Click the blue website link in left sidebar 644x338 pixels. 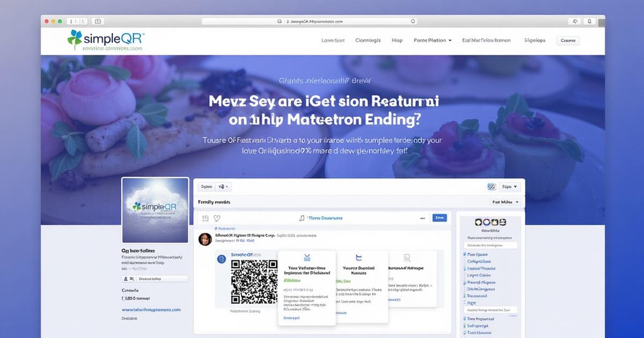click(151, 310)
